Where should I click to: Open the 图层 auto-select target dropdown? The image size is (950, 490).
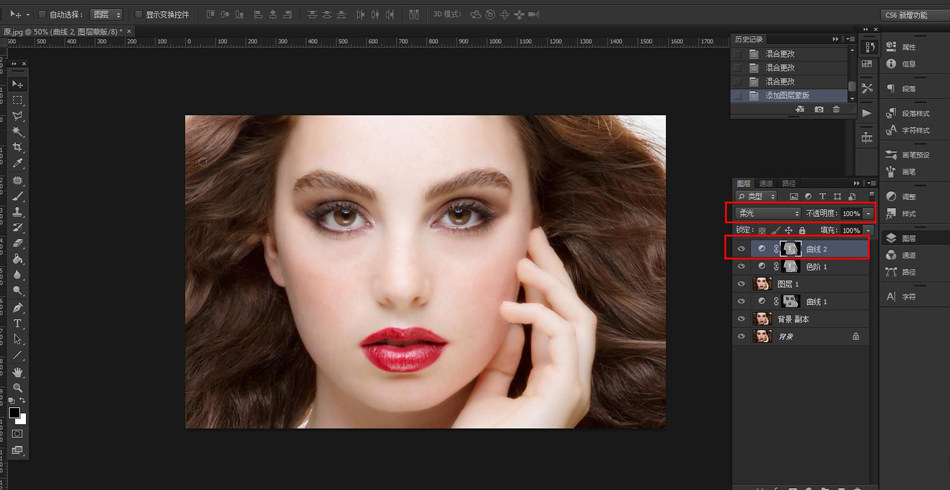105,14
